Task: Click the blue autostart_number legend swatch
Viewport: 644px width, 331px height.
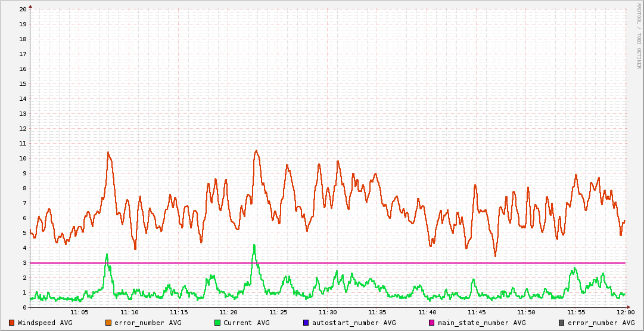Action: [x=306, y=323]
